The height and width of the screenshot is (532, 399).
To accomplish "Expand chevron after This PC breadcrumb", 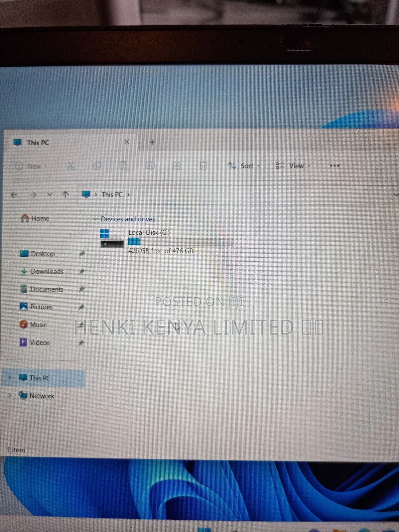I will (x=128, y=195).
